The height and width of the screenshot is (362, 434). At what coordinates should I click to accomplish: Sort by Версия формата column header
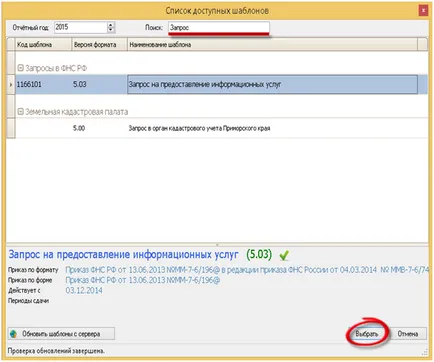(99, 44)
